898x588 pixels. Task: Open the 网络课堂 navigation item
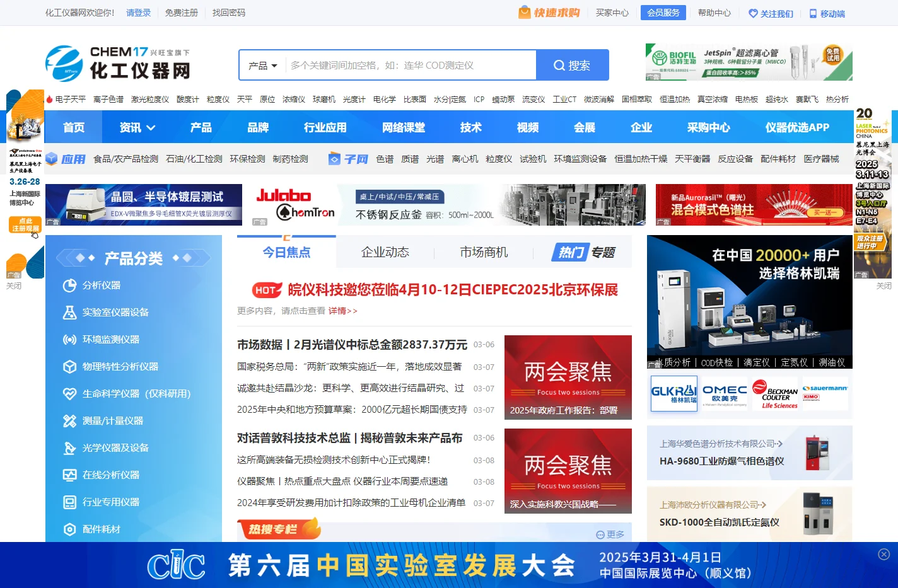click(404, 127)
